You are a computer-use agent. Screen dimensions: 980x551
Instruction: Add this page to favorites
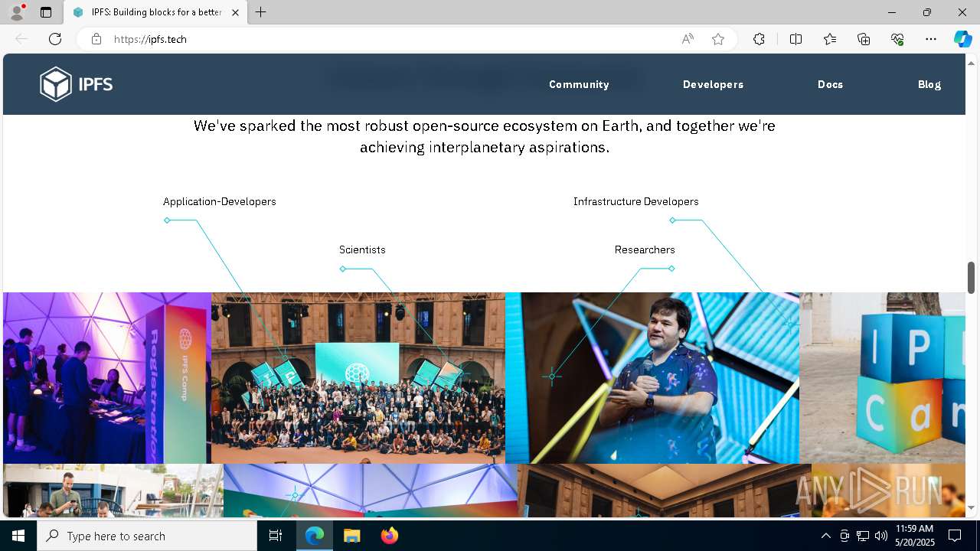pos(718,39)
